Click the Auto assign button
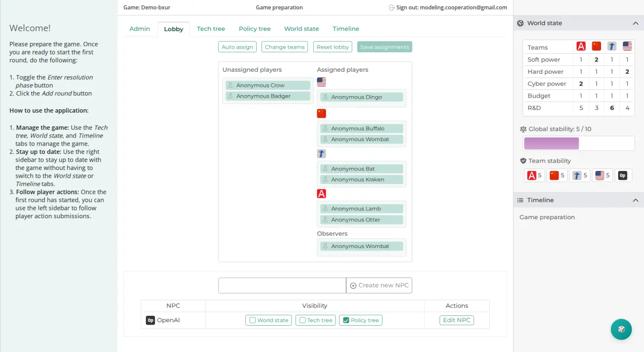This screenshot has width=644, height=352. 237,47
